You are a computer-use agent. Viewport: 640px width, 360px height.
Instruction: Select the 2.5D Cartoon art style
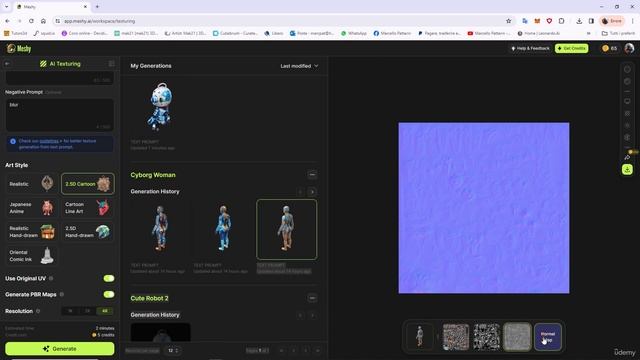(88, 184)
